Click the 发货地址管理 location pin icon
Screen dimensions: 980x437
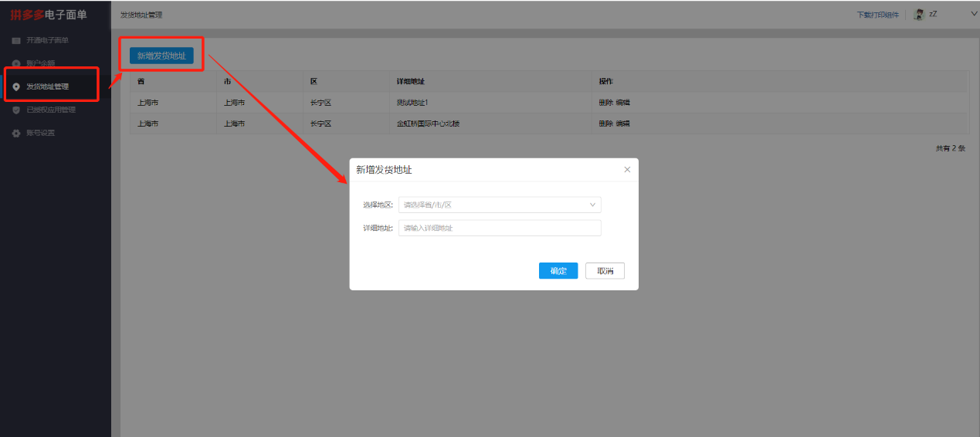[16, 86]
